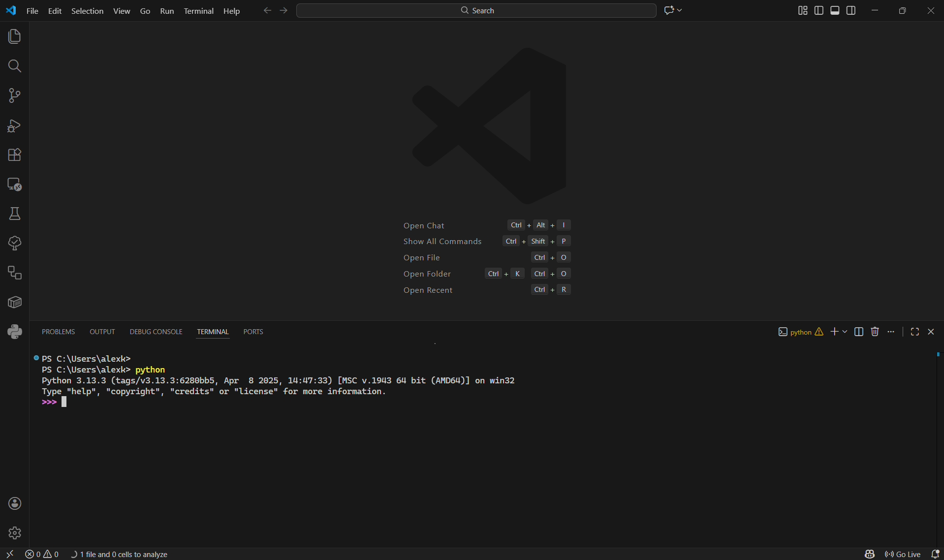The image size is (944, 560).
Task: Open the terminal launch profile dropdown
Action: (x=844, y=332)
